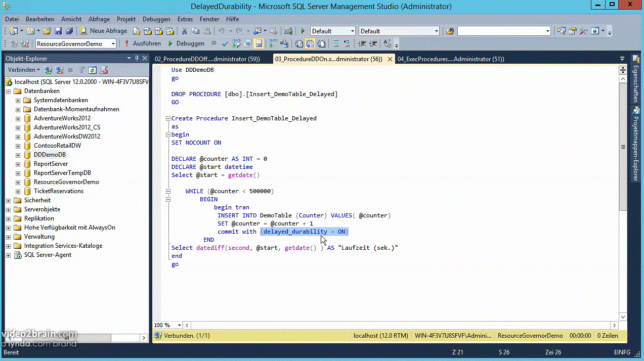Viewport: 644px width, 361px height.
Task: Open the Debuggen menu
Action: [x=156, y=19]
